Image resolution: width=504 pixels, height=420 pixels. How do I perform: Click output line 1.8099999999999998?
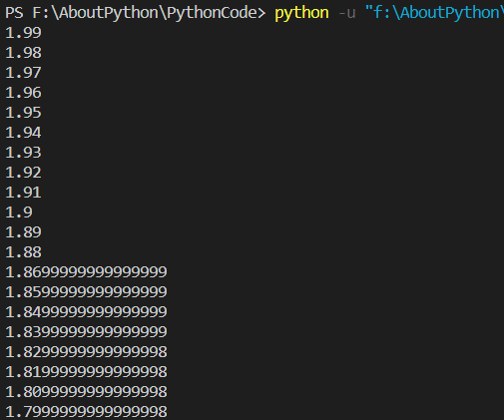pyautogui.click(x=86, y=392)
